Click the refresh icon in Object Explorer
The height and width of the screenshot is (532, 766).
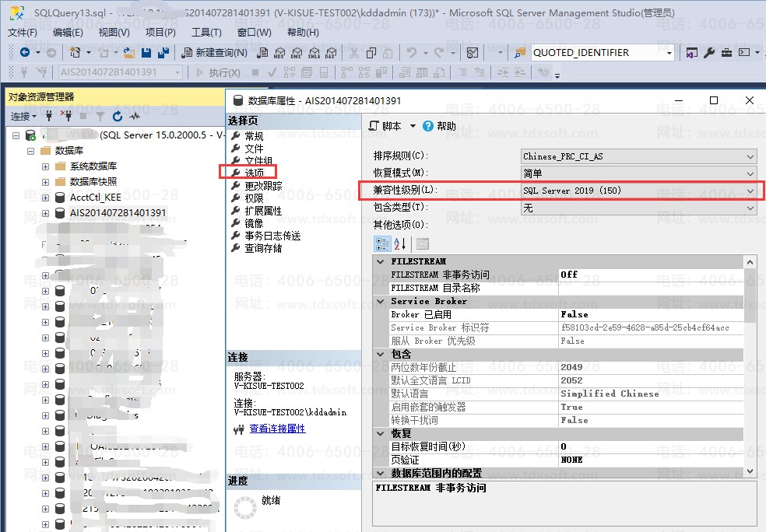coord(118,116)
